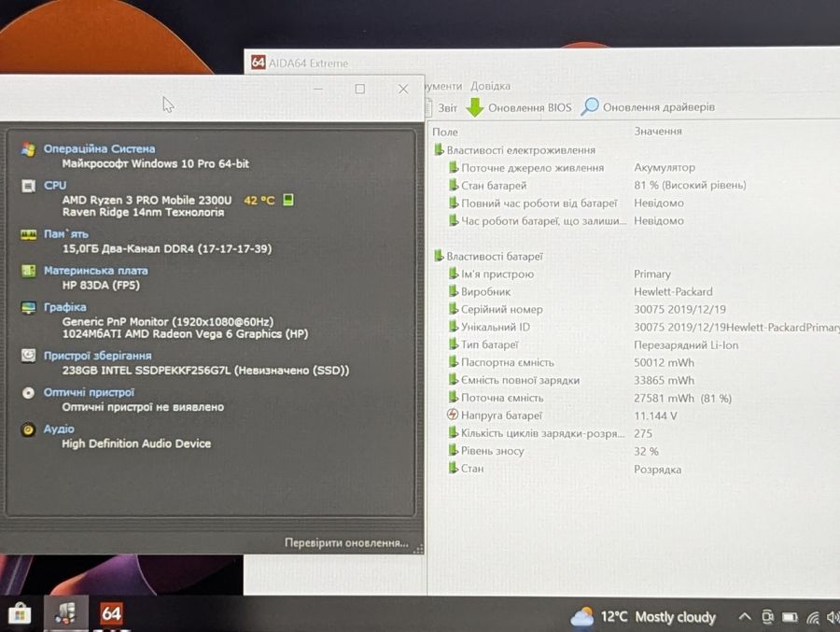Click the Значення column header
Screen dimensions: 840x632
click(658, 132)
